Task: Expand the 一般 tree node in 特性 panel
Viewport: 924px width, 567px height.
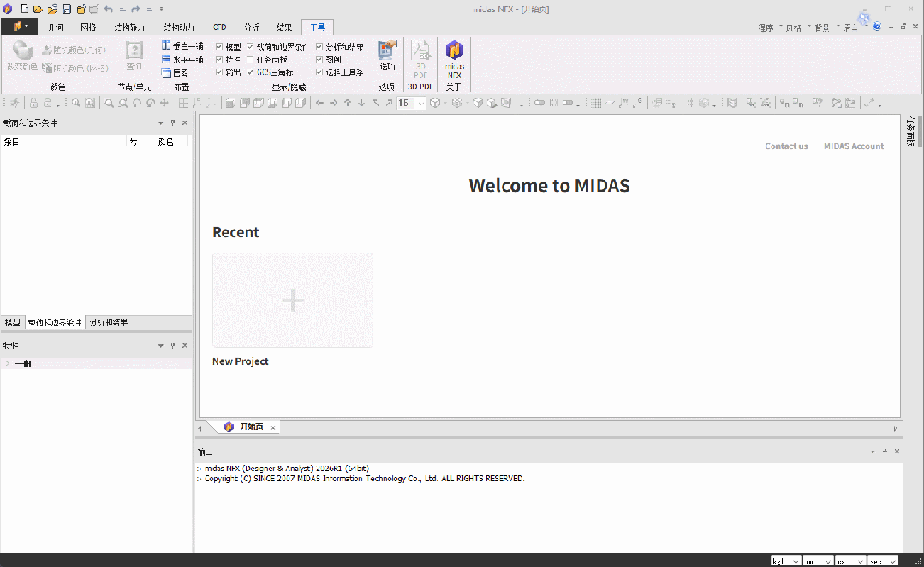Action: point(7,364)
